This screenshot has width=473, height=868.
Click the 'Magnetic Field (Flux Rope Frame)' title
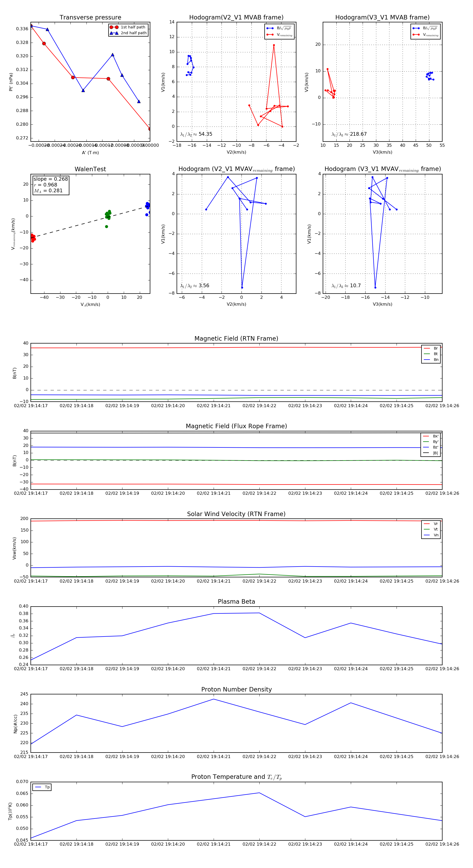pos(236,426)
